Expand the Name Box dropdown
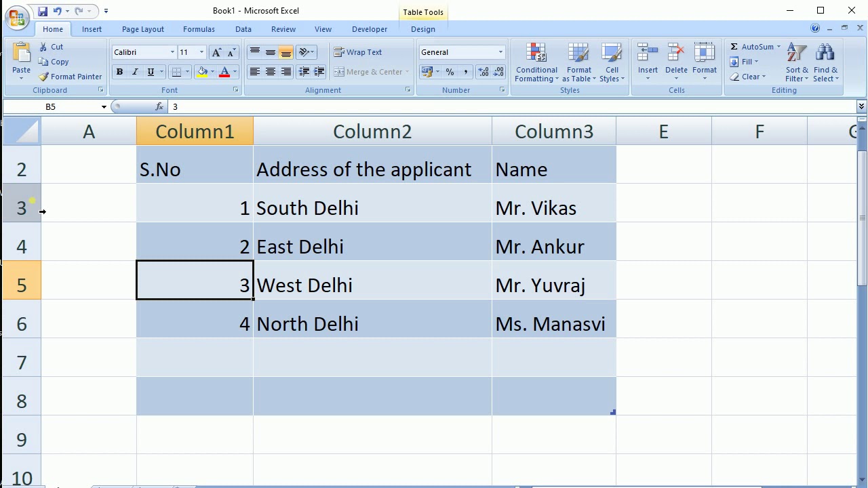 tap(104, 106)
